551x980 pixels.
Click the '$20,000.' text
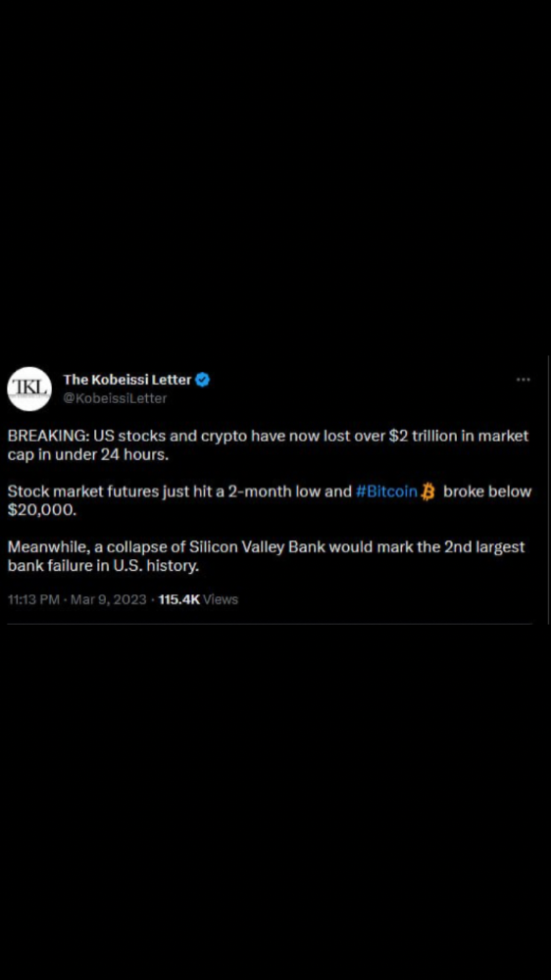pos(42,510)
